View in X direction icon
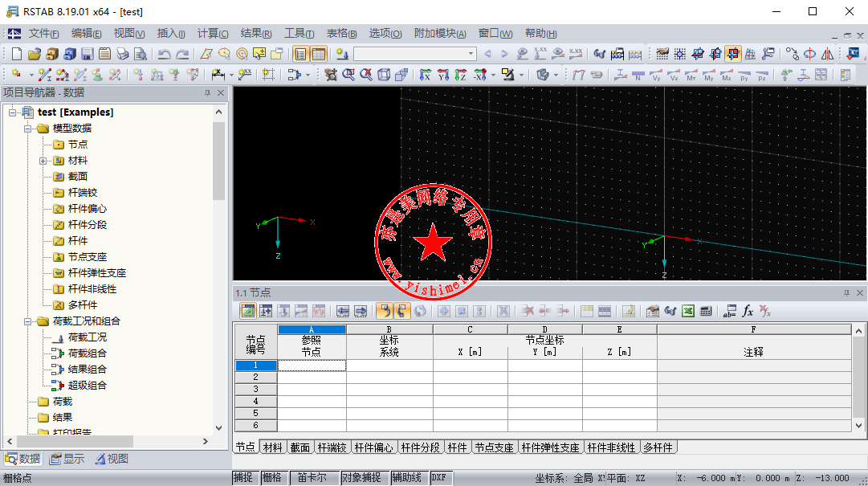Screen dimensions: 868x486 [425, 74]
